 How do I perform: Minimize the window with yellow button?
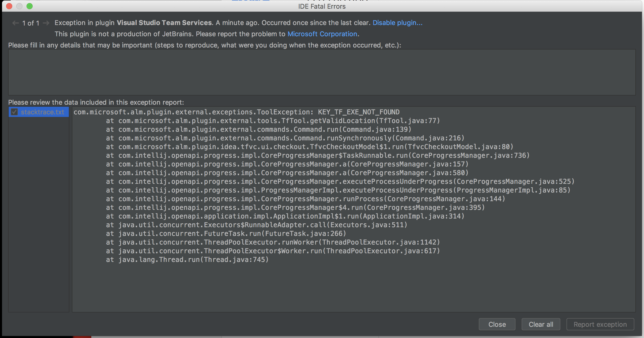[x=19, y=6]
